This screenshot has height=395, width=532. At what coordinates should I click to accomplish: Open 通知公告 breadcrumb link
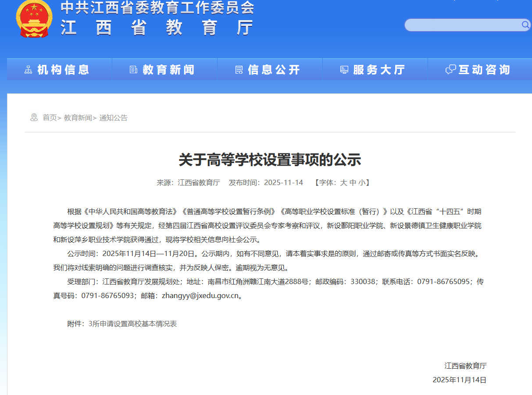point(113,117)
